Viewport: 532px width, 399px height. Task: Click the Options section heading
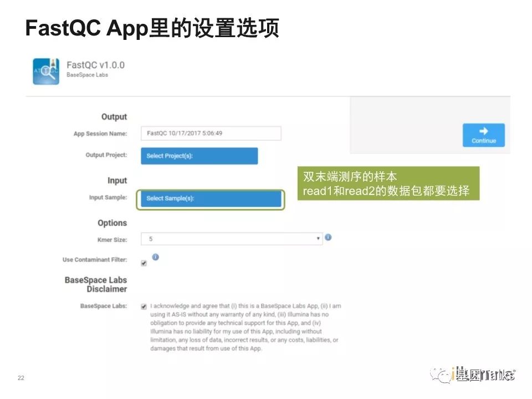112,223
